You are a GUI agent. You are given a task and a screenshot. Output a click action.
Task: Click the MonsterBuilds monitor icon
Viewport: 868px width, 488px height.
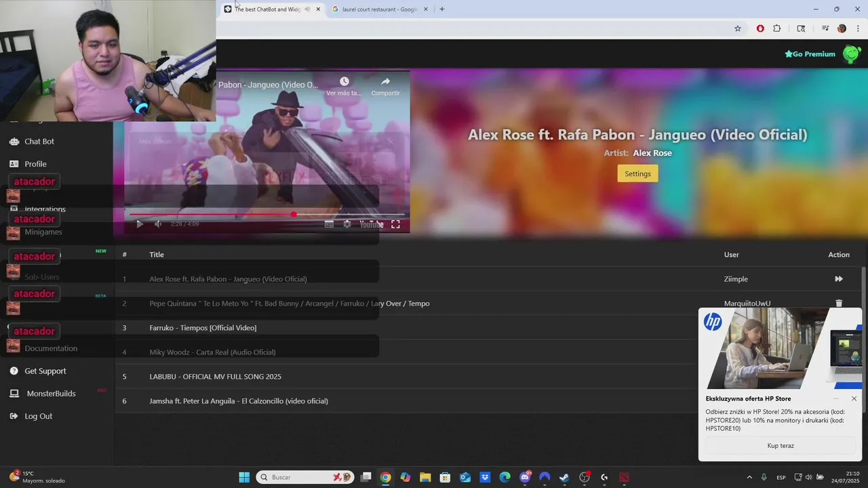tap(14, 393)
